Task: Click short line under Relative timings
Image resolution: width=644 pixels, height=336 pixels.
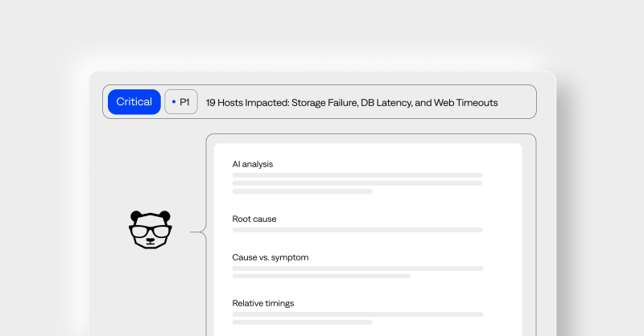Action: (x=303, y=322)
